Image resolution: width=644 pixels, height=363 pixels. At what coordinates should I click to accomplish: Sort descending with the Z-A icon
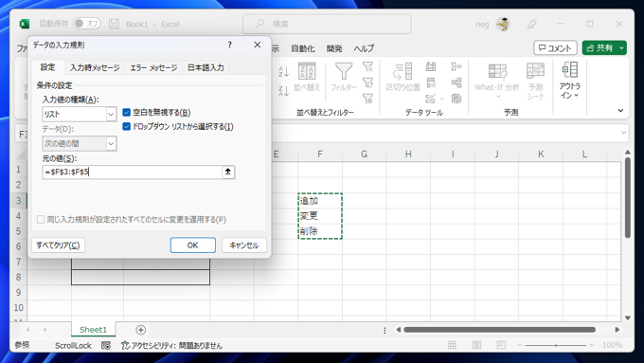283,91
